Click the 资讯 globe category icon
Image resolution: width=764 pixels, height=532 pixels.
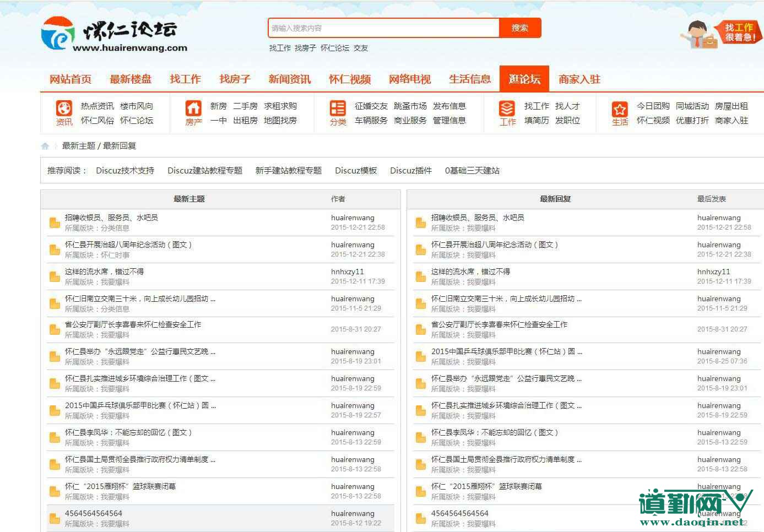coord(64,107)
